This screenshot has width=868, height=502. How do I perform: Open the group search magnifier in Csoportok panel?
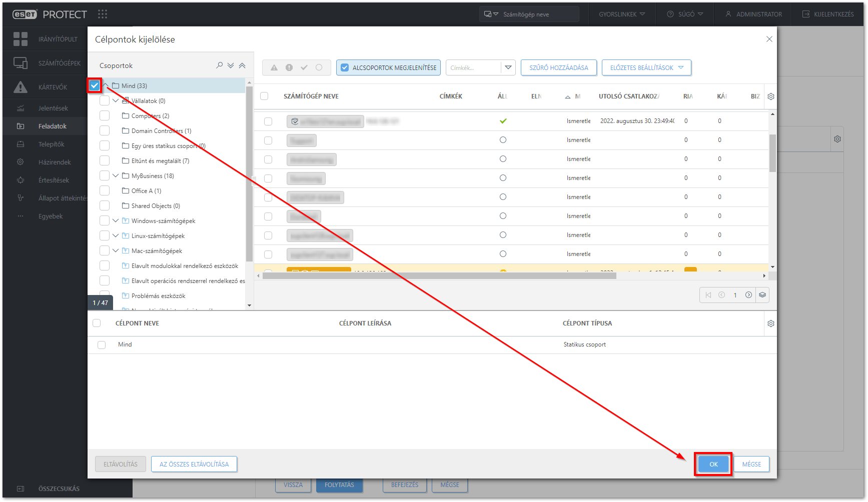(219, 65)
